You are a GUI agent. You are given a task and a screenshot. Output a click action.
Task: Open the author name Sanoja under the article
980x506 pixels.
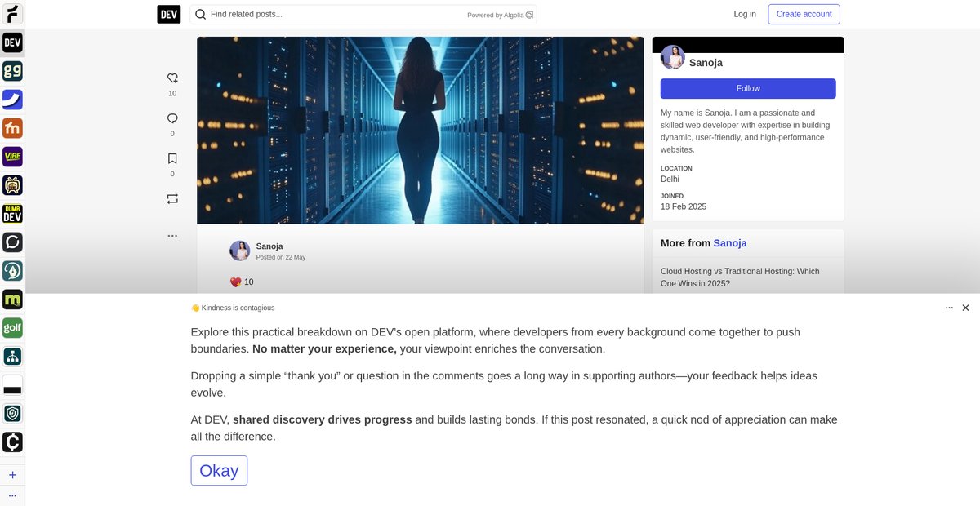269,246
